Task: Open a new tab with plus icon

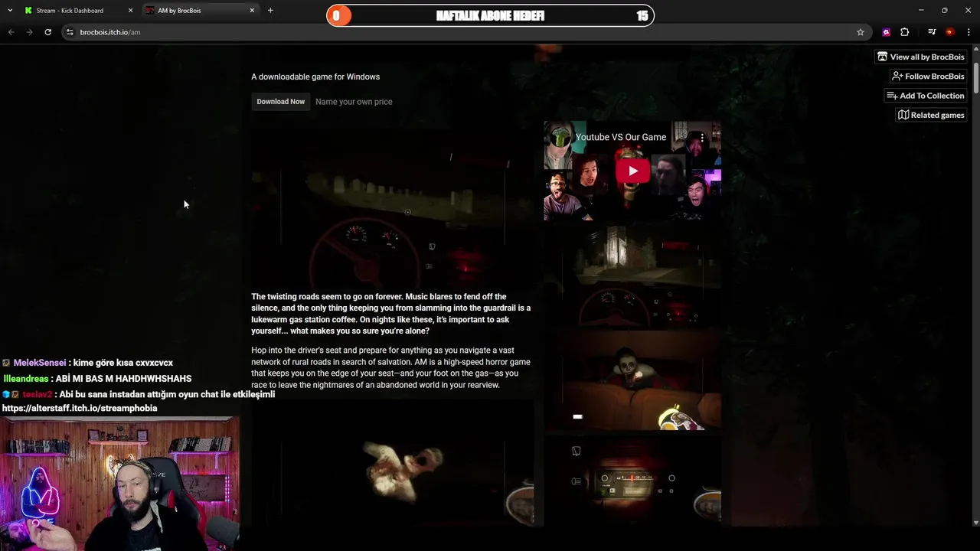Action: (270, 10)
